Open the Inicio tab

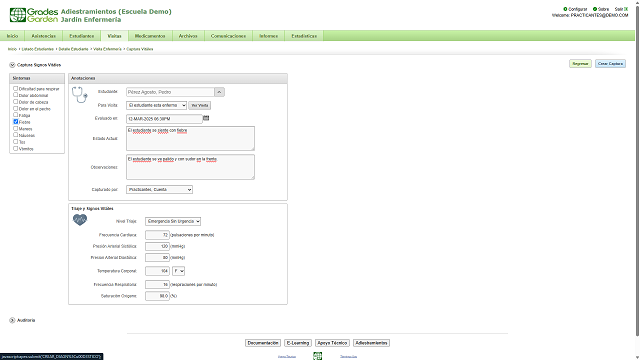pos(12,36)
